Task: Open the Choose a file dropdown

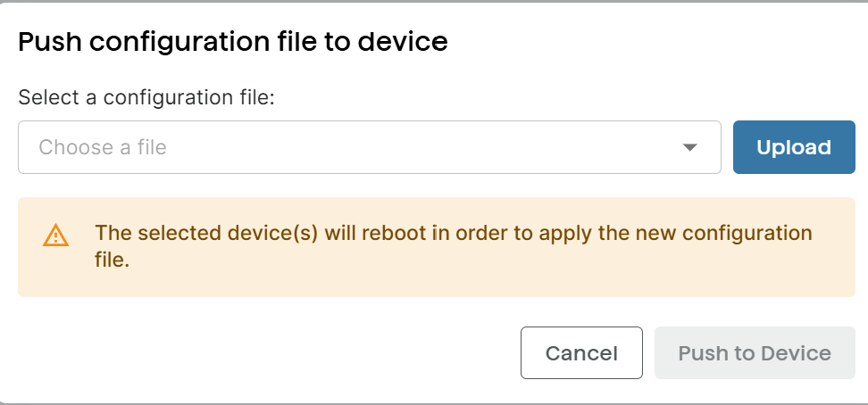Action: [369, 147]
